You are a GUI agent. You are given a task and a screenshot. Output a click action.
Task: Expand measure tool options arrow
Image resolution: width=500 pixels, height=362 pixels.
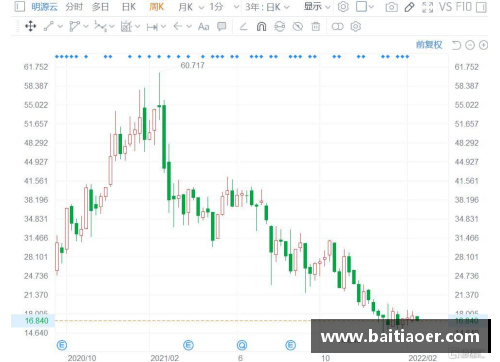click(137, 26)
